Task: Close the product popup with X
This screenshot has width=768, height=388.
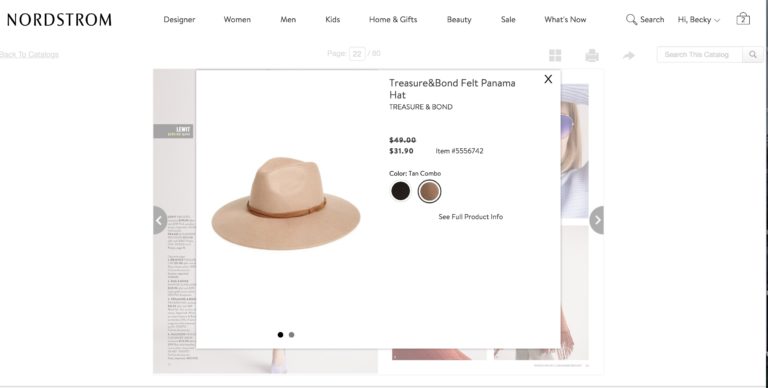Action: pyautogui.click(x=548, y=79)
